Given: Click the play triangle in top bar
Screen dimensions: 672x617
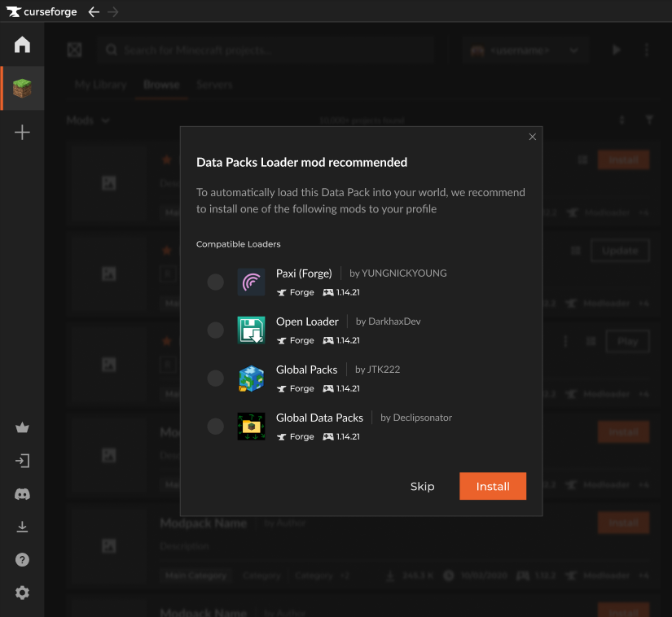Looking at the screenshot, I should pyautogui.click(x=617, y=50).
